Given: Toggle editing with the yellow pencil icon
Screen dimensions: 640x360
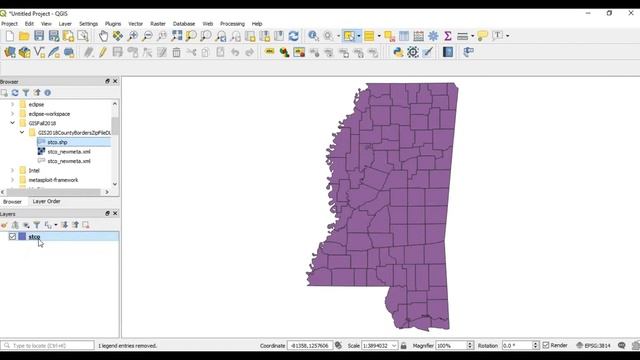Looking at the screenshot, I should click(x=103, y=52).
